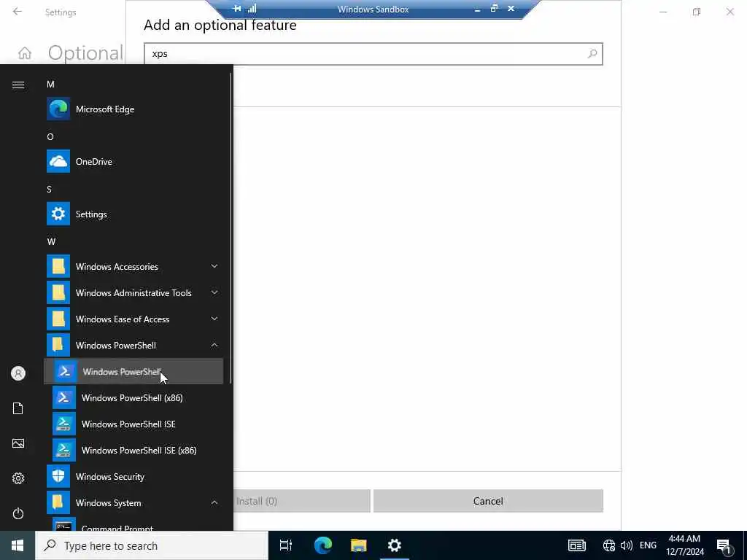Viewport: 747px width, 560px height.
Task: Open Settings app in Start menu list
Action: click(x=133, y=214)
